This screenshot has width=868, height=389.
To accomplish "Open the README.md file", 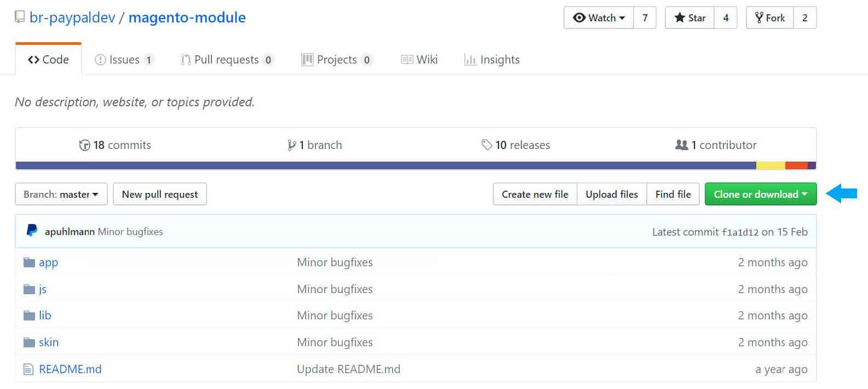I will 70,369.
